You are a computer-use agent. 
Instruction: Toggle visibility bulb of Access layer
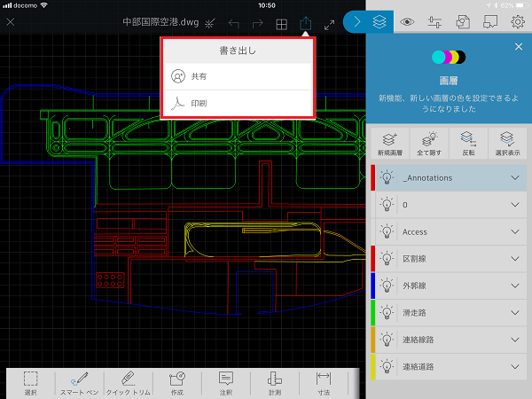click(x=387, y=231)
